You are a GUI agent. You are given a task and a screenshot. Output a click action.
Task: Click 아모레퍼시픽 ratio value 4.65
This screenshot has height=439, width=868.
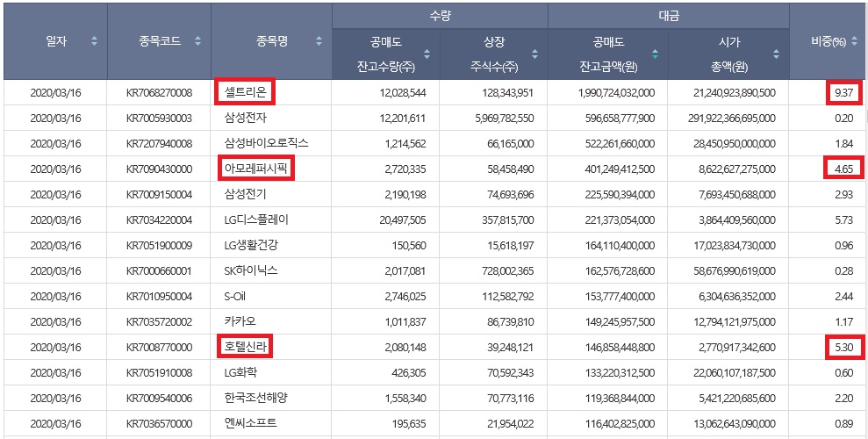coord(843,169)
